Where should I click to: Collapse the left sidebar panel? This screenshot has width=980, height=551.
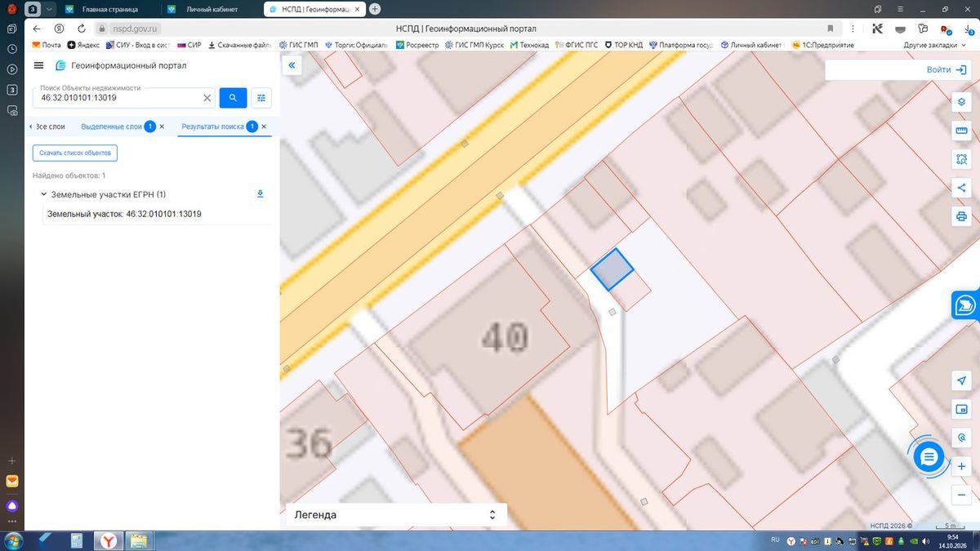point(292,66)
